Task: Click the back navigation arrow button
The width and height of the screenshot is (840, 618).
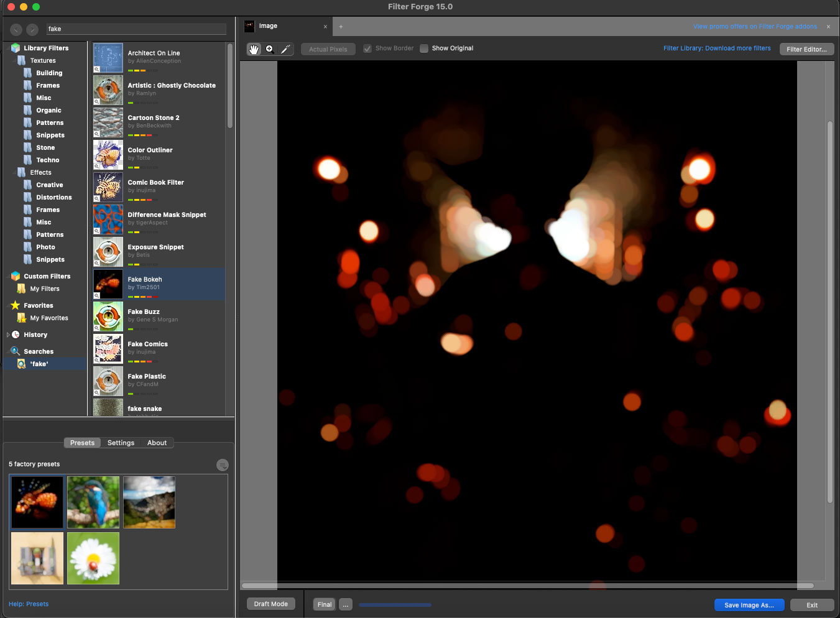Action: [x=16, y=29]
